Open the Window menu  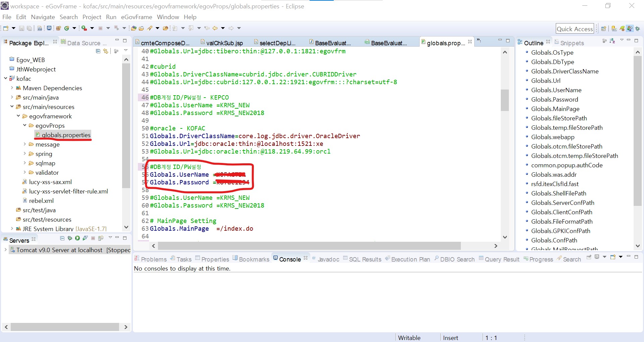click(x=168, y=17)
